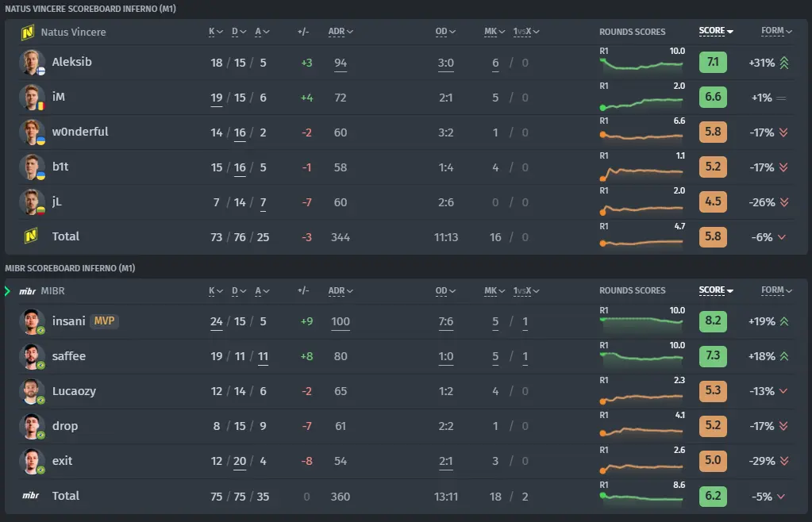Open jL's player avatar

point(32,202)
